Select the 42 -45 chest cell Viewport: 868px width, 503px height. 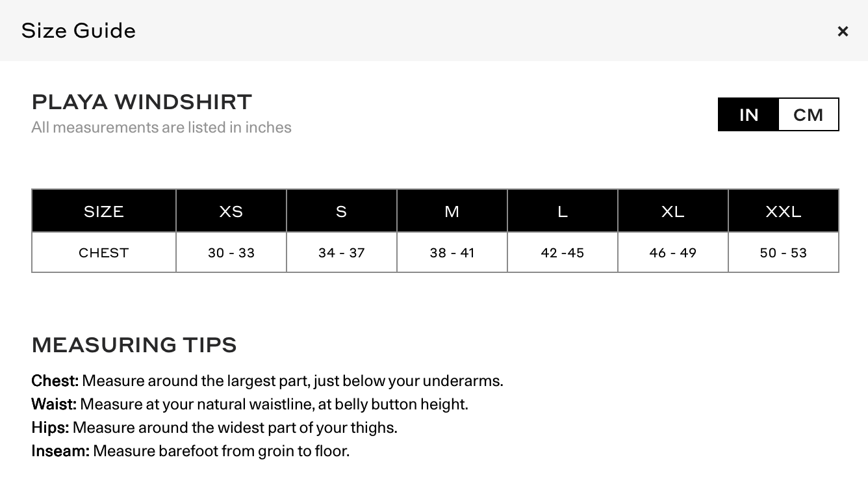(563, 252)
